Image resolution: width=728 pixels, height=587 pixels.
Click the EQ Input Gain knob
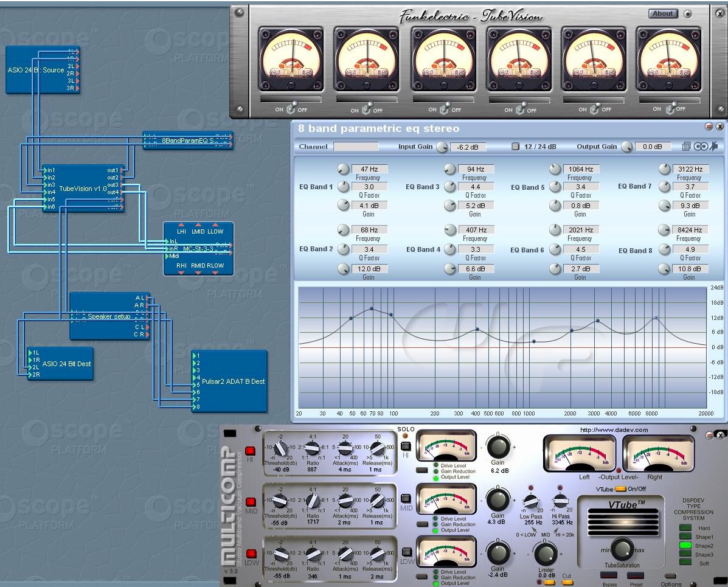click(442, 147)
